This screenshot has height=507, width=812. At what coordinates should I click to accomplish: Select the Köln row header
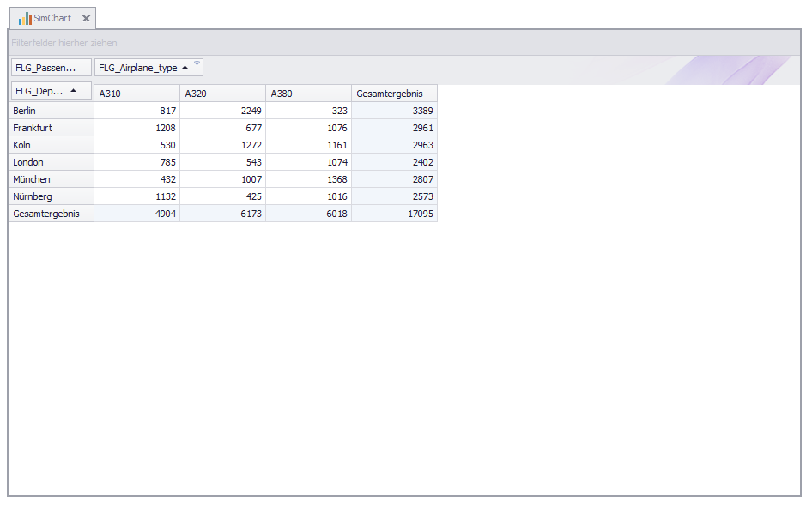click(51, 145)
